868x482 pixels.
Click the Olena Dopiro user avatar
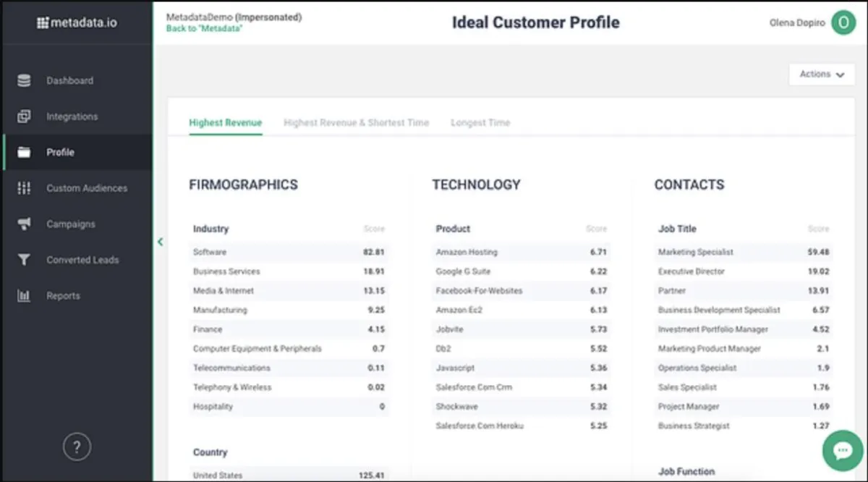pyautogui.click(x=843, y=22)
